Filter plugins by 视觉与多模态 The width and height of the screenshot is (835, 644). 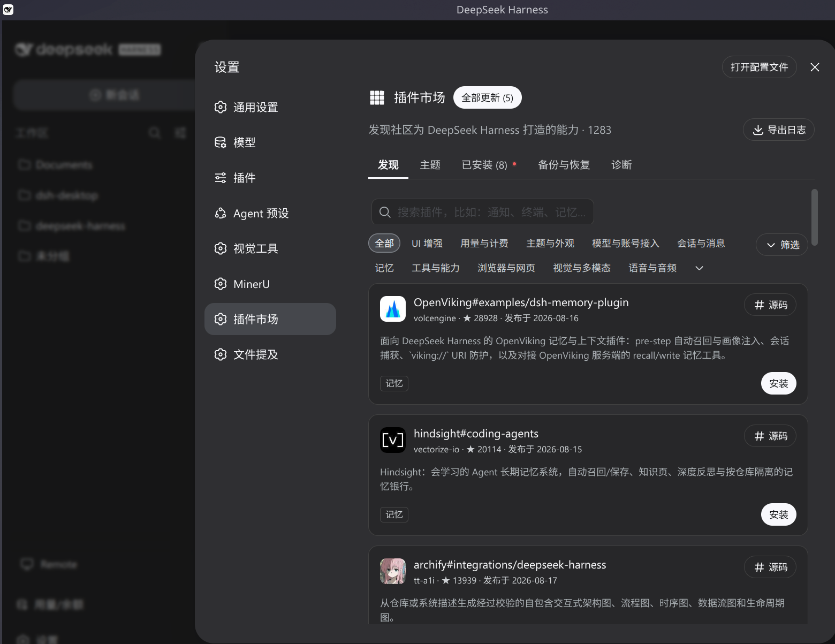582,268
